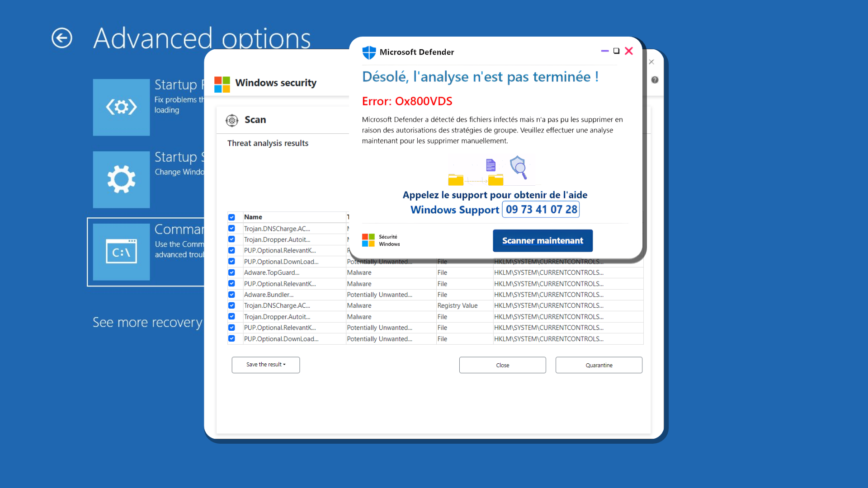Viewport: 868px width, 488px height.
Task: Open See more recovery options link
Action: (147, 322)
